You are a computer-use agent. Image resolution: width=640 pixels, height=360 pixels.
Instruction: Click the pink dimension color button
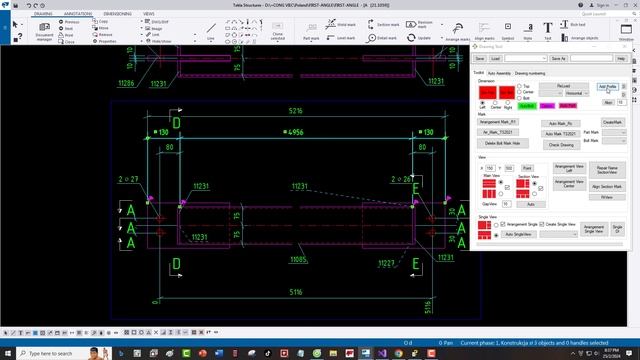(x=568, y=106)
